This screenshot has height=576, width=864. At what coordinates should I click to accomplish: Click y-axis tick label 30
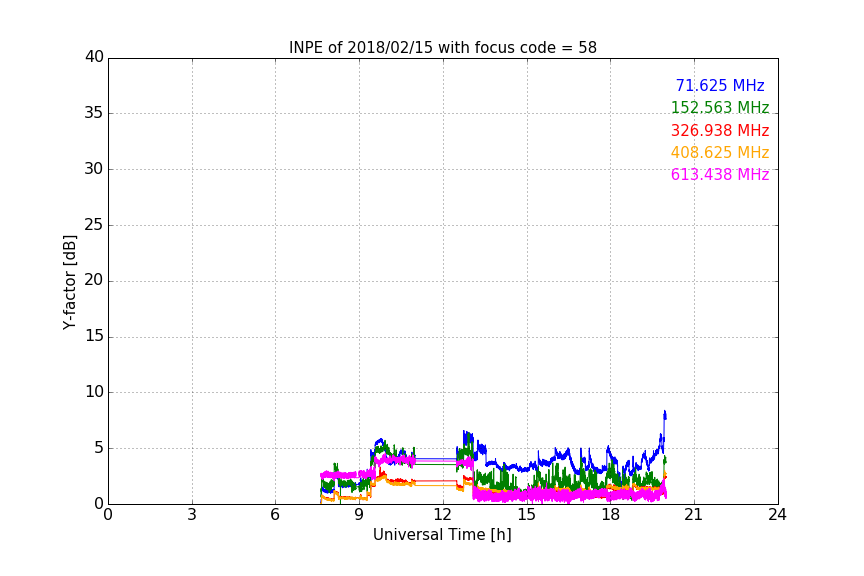(x=94, y=169)
